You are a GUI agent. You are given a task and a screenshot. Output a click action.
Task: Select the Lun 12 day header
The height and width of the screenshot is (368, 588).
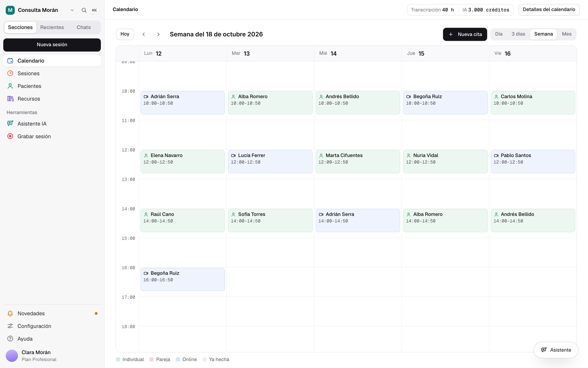click(183, 54)
